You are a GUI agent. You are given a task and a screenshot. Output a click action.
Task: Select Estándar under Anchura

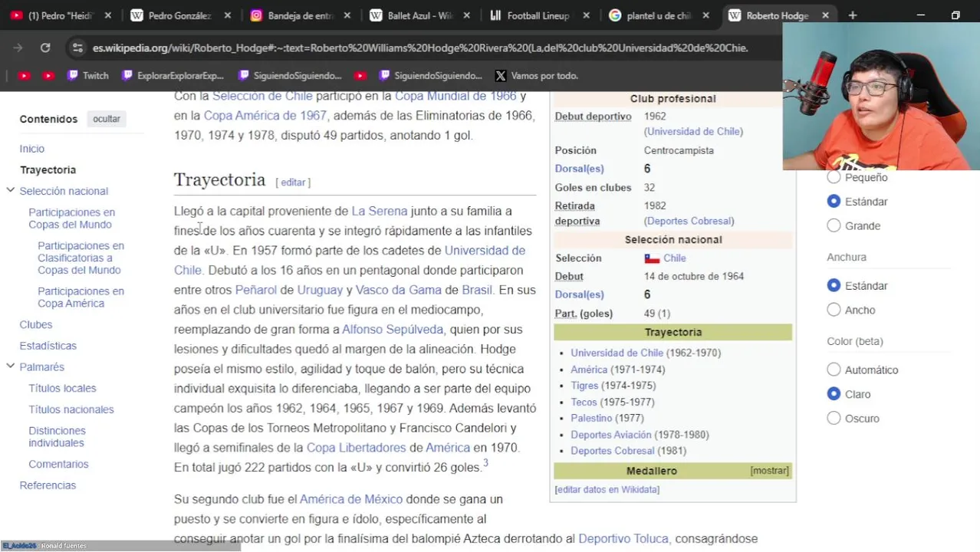pos(834,286)
